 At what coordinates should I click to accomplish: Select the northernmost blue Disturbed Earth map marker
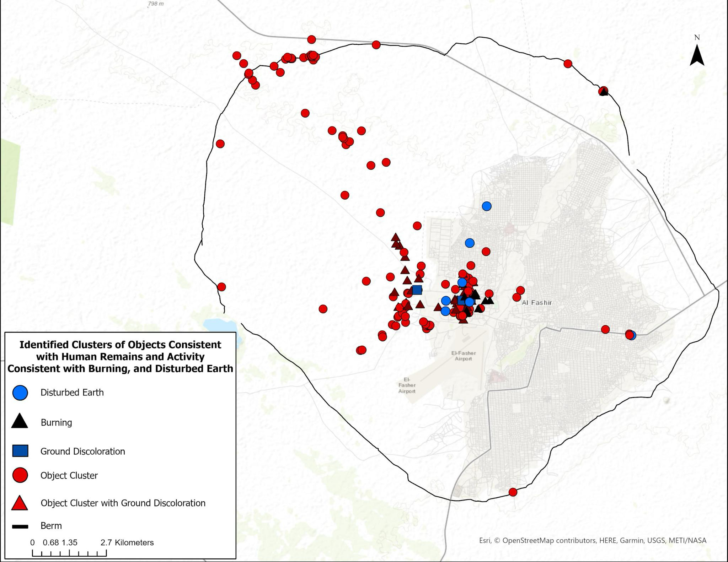(487, 206)
